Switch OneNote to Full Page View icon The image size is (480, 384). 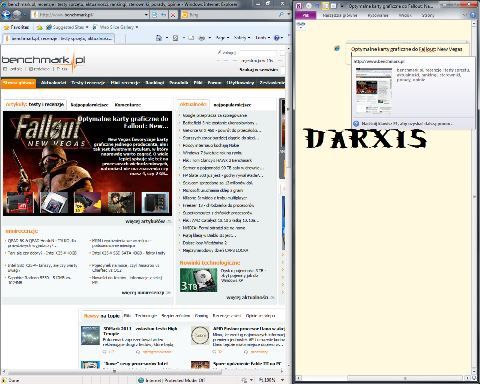(334, 6)
